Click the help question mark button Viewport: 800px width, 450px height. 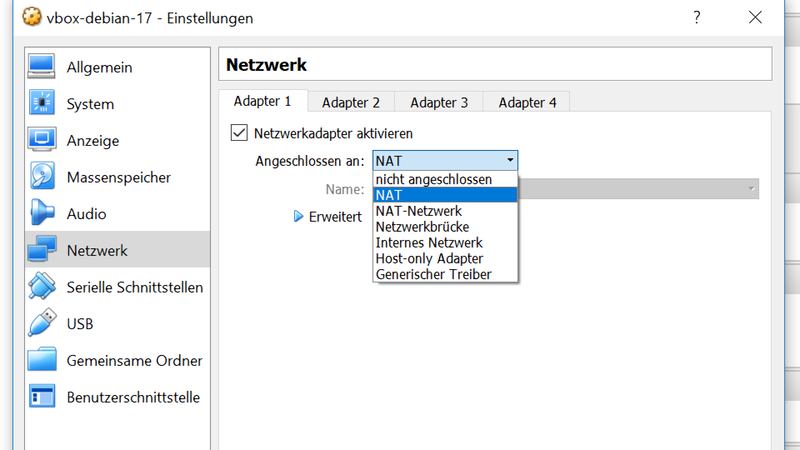pyautogui.click(x=697, y=17)
